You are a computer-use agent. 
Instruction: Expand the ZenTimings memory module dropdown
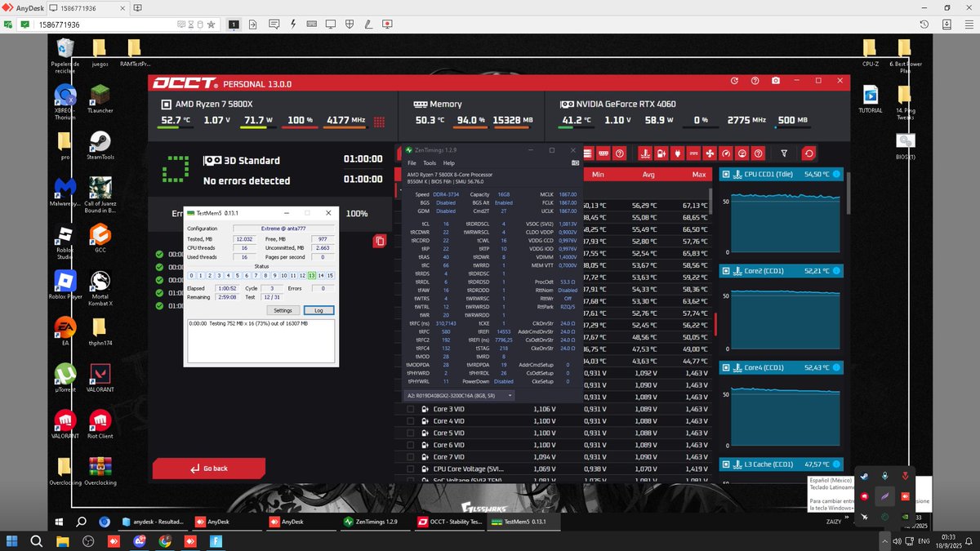461,395
